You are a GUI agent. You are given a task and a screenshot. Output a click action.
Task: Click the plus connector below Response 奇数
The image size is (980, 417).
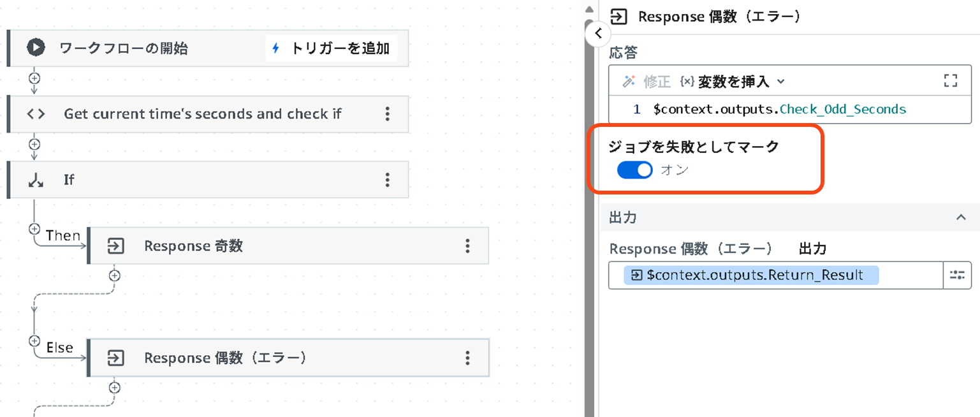pos(114,275)
